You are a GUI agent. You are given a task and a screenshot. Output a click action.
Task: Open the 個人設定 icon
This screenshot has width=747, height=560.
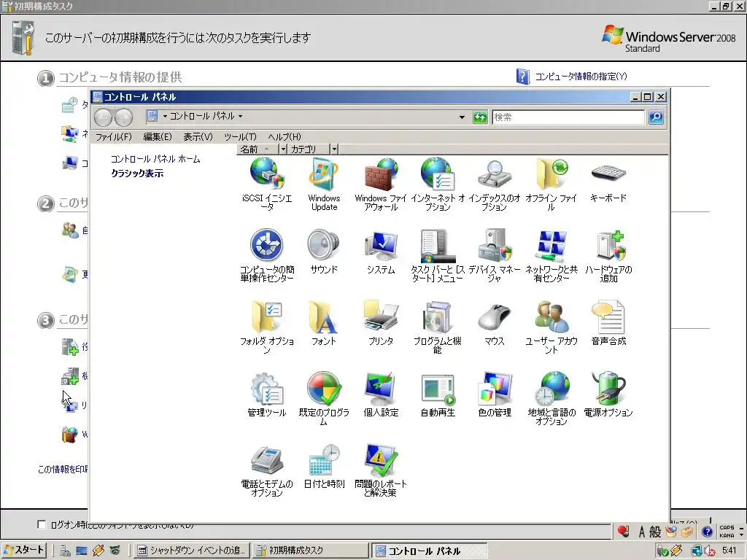(x=381, y=394)
